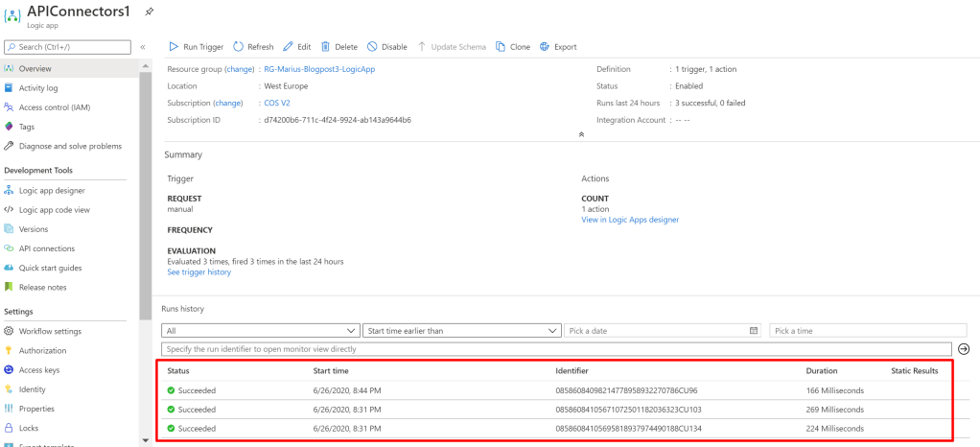Screen dimensions: 980x447
Task: Collapse the left sidebar with double chevron
Action: tap(143, 46)
